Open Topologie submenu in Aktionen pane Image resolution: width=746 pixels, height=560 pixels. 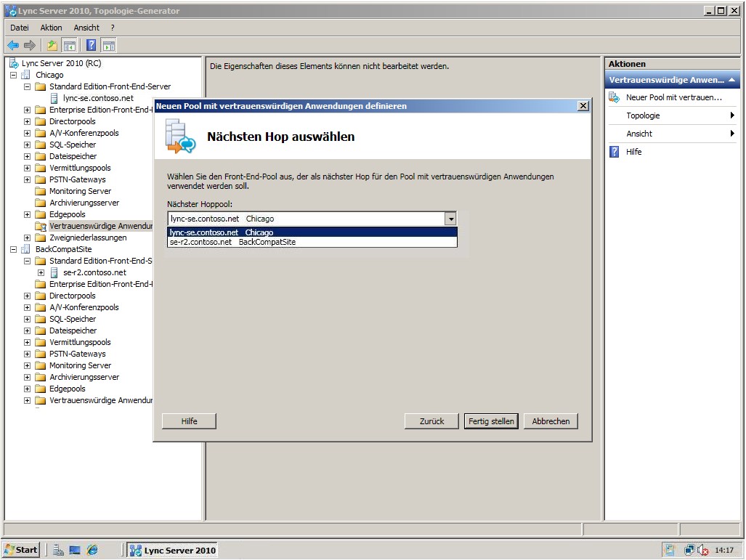(x=672, y=115)
